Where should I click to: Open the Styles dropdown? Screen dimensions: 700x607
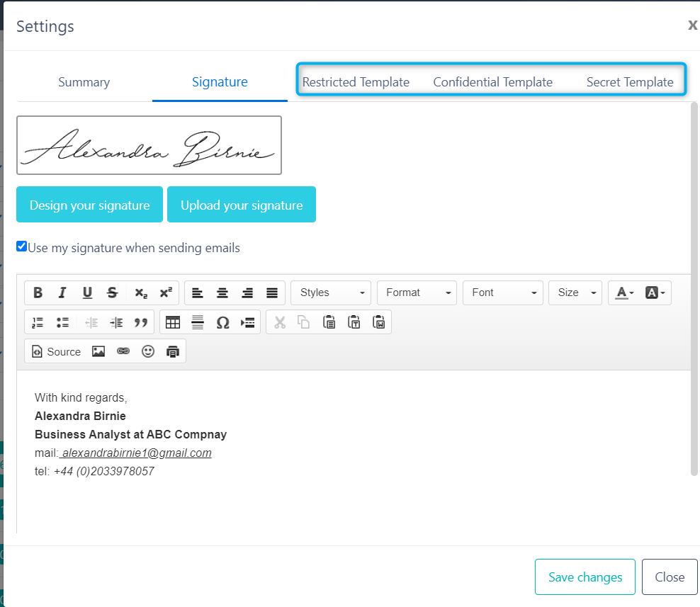(331, 293)
